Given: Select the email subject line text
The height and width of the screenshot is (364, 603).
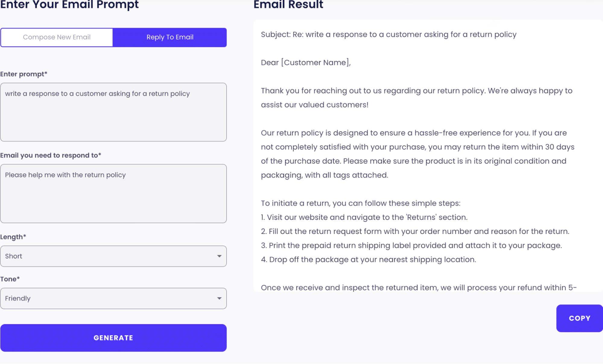Looking at the screenshot, I should click(388, 34).
